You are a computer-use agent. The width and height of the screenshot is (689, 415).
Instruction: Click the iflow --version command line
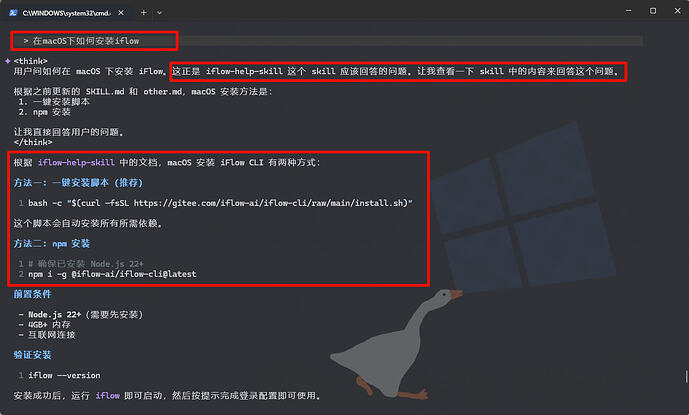64,376
